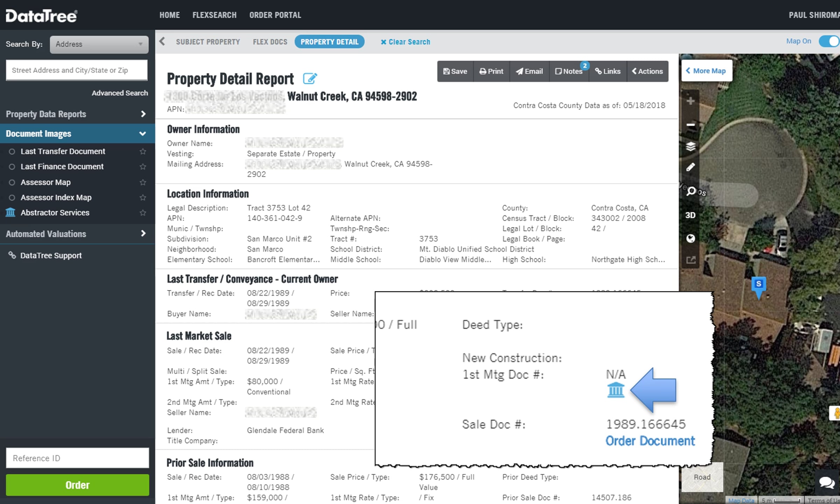Click the Reference ID input field

click(77, 458)
